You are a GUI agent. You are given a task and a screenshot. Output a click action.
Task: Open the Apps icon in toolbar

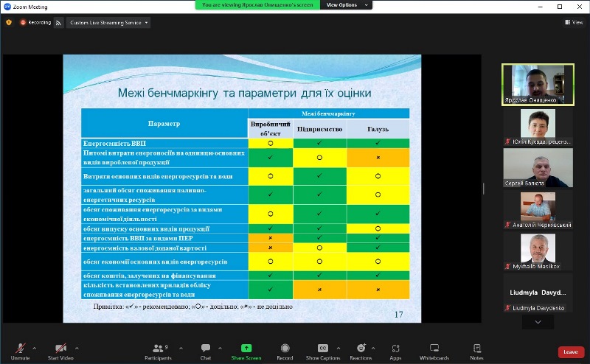395,349
